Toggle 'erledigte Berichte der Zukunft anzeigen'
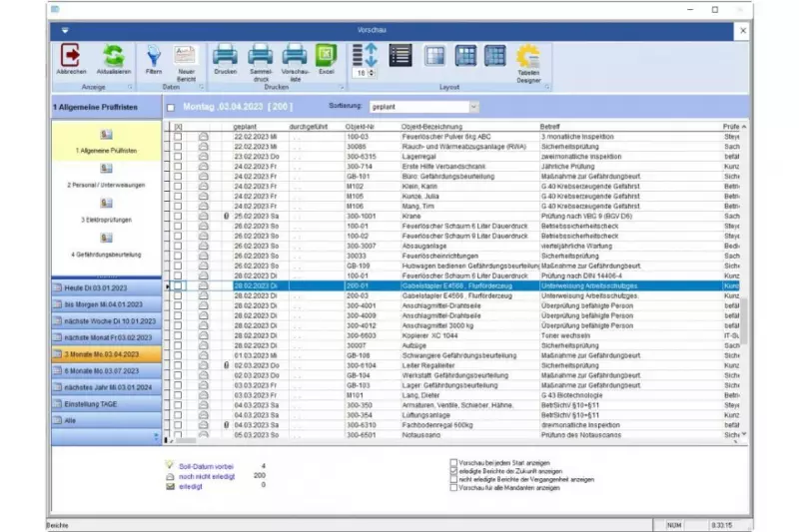This screenshot has height=532, width=799. pyautogui.click(x=454, y=471)
